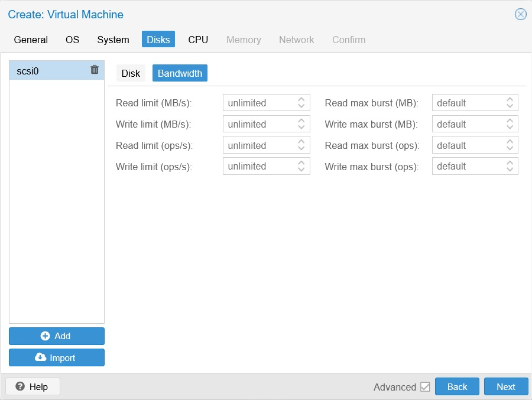Decrease Read max burst (ops) with down arrow
Screen dimensions: 532x400
(510, 148)
